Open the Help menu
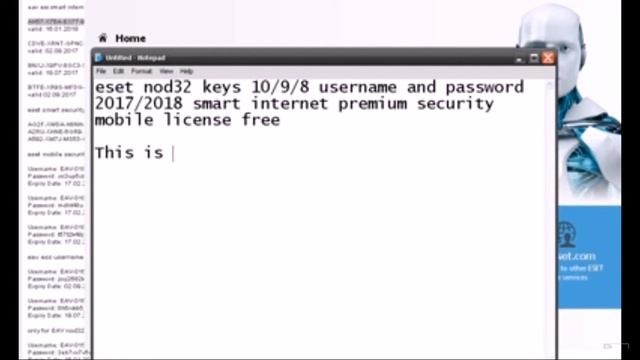640x360 pixels. [x=187, y=71]
